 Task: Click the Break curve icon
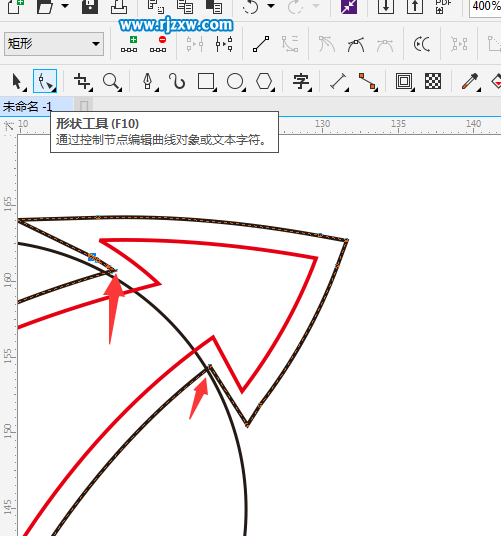coord(224,44)
